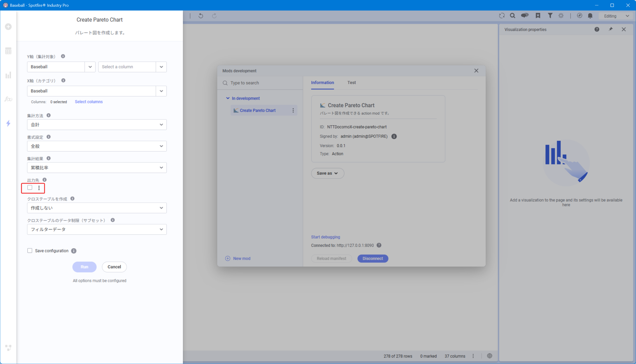Viewport: 636px width, 364px height.
Task: Click the Redo toolbar arrow
Action: pos(214,16)
